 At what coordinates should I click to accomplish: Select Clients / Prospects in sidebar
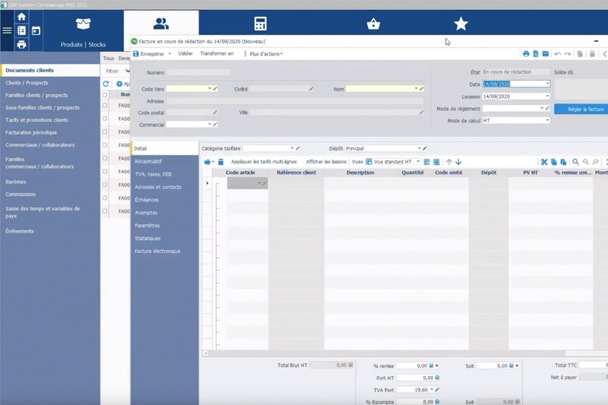pyautogui.click(x=30, y=83)
